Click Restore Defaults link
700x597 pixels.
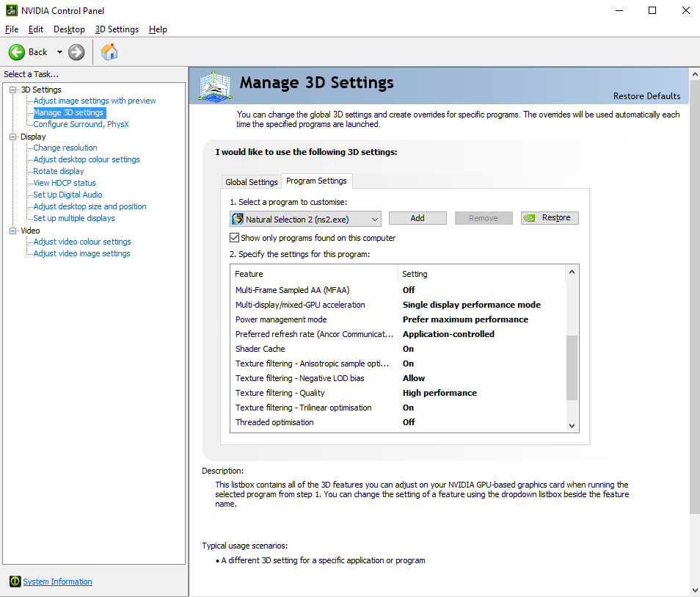[x=647, y=96]
